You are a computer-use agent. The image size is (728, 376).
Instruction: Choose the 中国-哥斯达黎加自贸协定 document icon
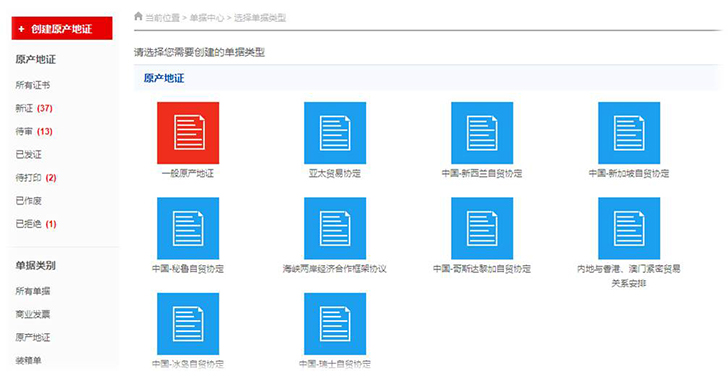pyautogui.click(x=482, y=228)
